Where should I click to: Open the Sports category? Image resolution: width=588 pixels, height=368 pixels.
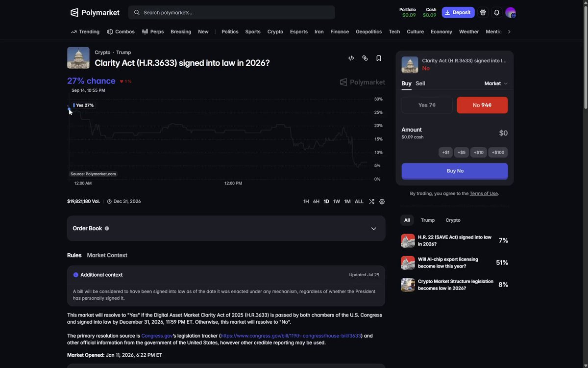[x=253, y=32]
